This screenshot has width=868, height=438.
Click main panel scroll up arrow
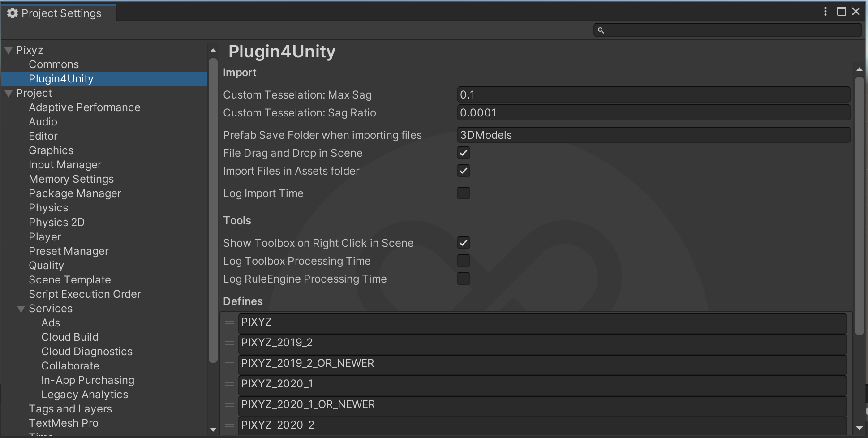click(859, 69)
